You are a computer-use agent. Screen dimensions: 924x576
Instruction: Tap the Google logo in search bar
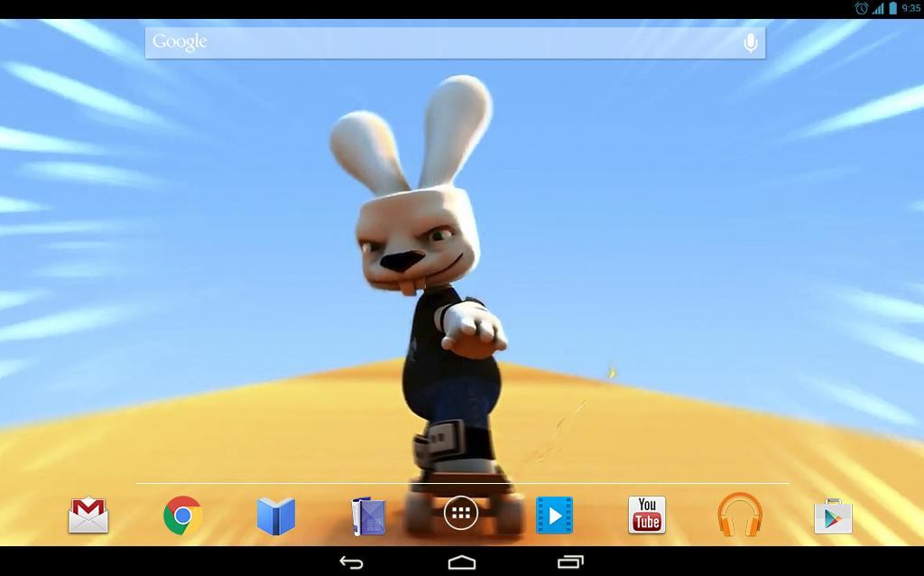(x=180, y=42)
